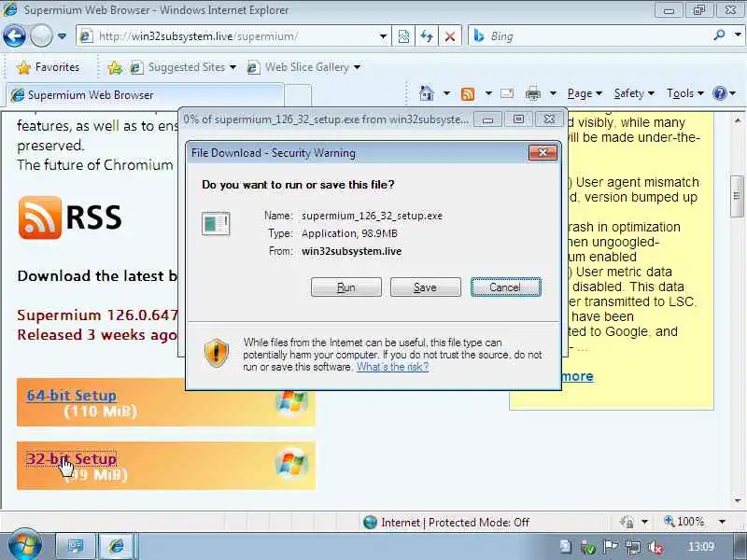
Task: Click the network tray icon
Action: coord(634,547)
